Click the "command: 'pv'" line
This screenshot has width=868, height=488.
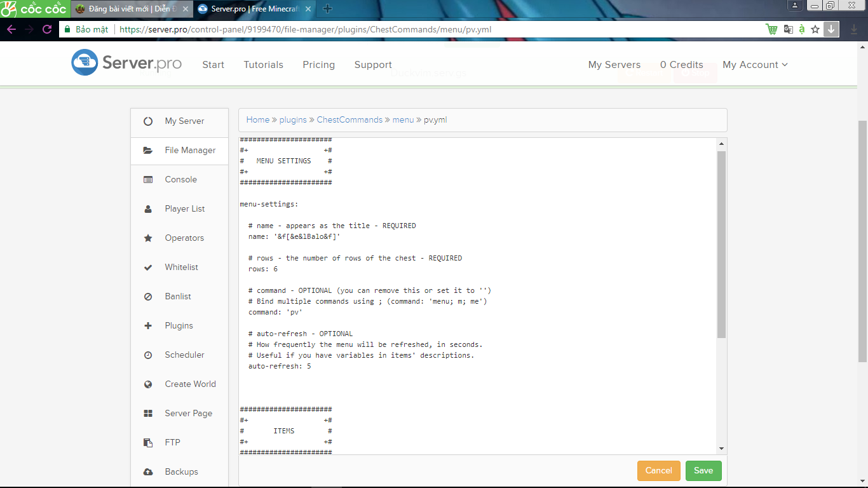pyautogui.click(x=276, y=312)
